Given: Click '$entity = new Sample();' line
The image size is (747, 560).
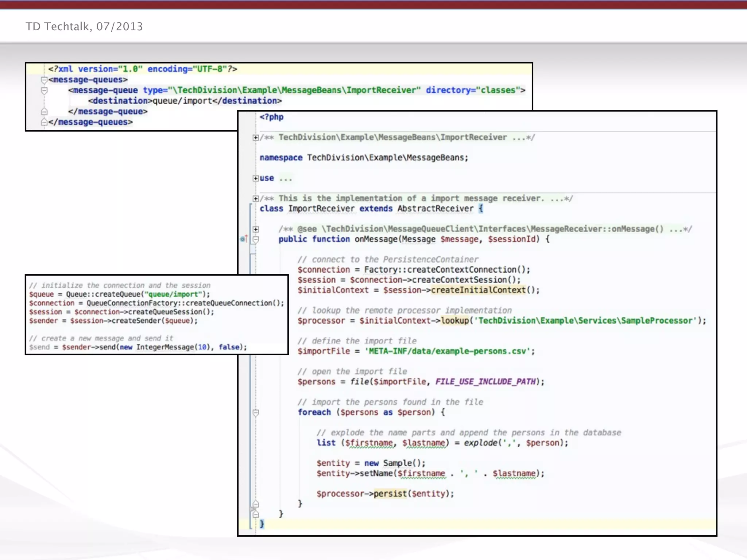Looking at the screenshot, I should (x=371, y=463).
